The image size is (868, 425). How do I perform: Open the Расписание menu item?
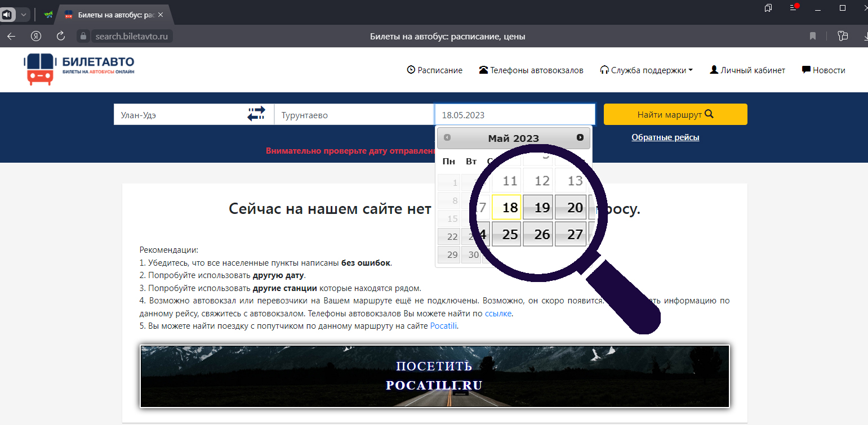click(434, 70)
